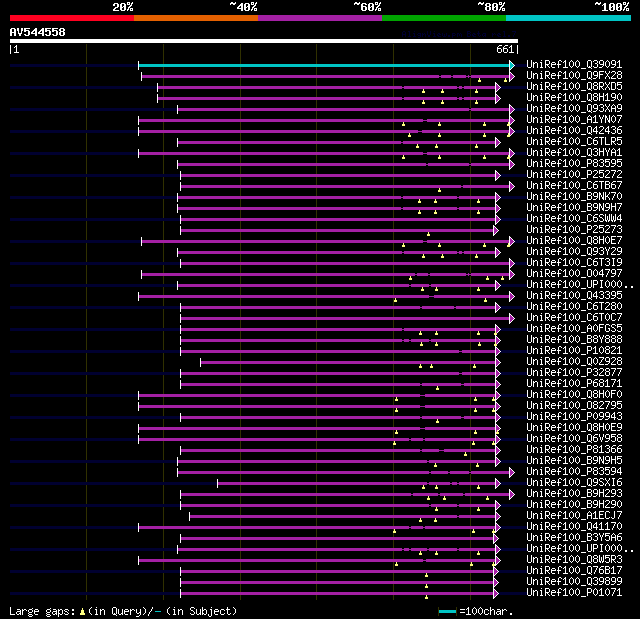This screenshot has width=640, height=619.
Task: Select the UniRef100_C6TLR5 label
Action: pos(574,142)
